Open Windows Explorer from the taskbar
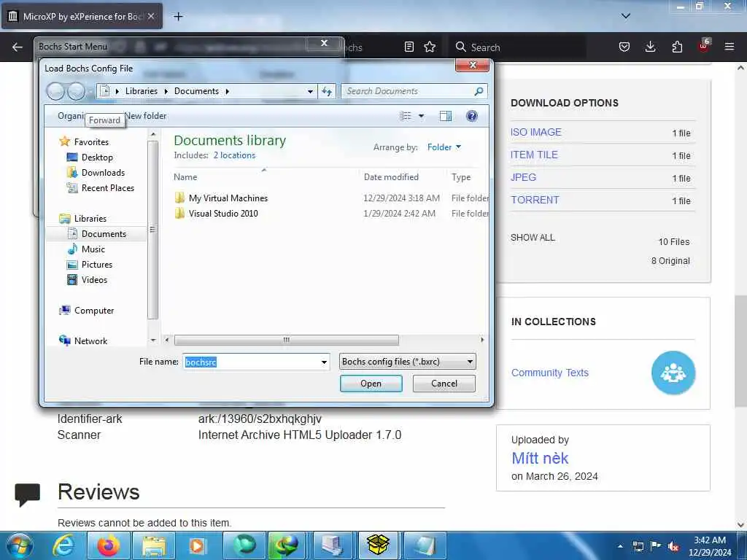 [153, 545]
